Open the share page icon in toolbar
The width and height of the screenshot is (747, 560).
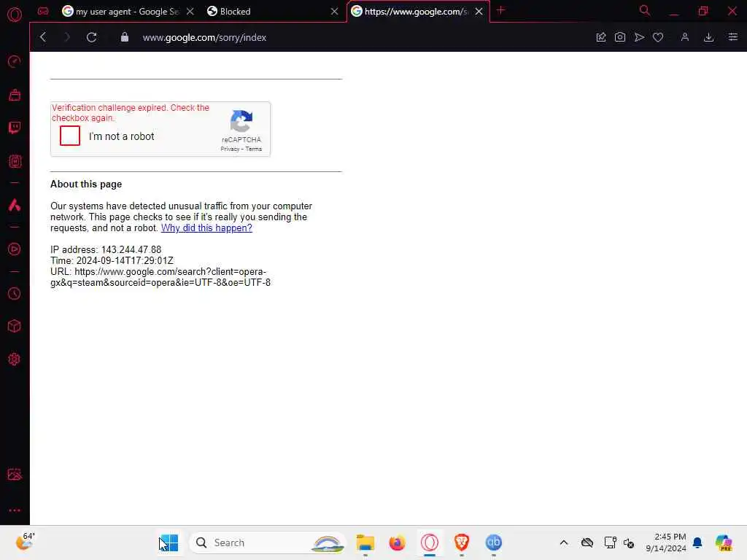point(601,37)
